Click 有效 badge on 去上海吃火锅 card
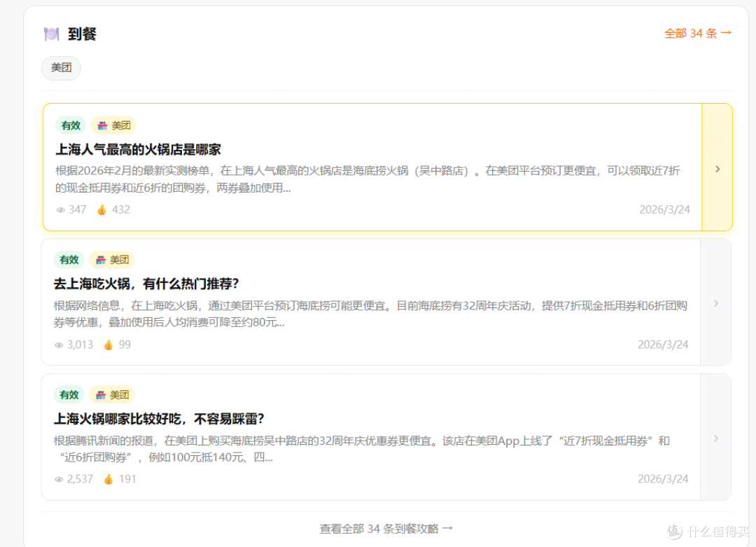Screen dimensions: 756x547 [x=69, y=260]
